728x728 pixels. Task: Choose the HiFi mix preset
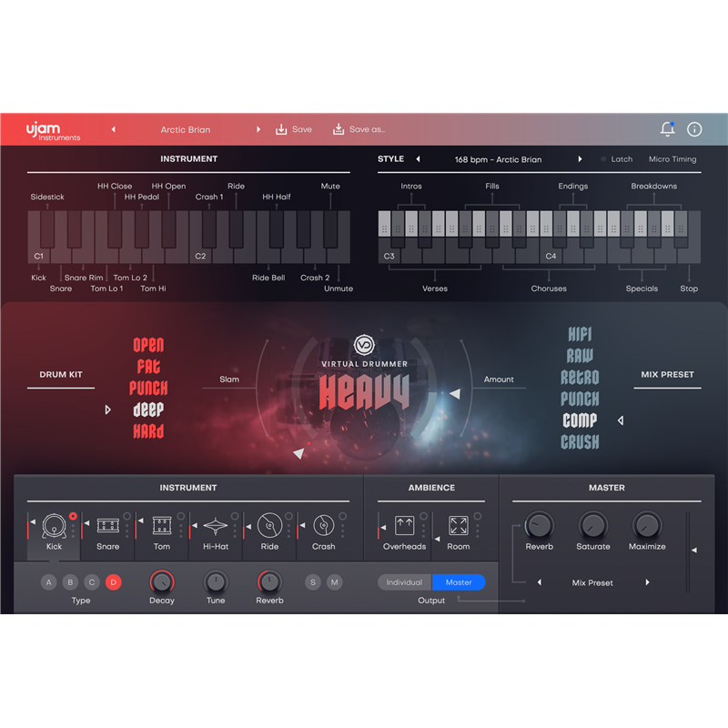580,334
